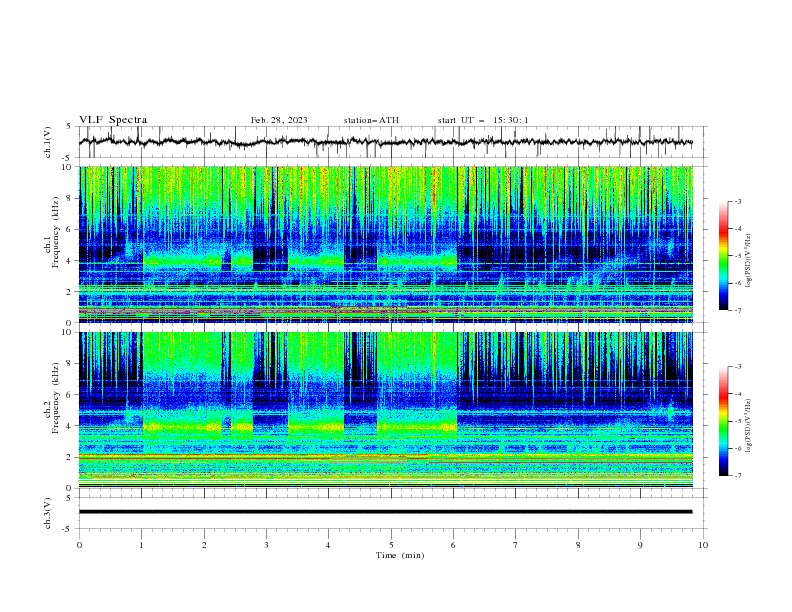The width and height of the screenshot is (792, 612).
Task: Click the upper PSD color scale bar
Action: pyautogui.click(x=723, y=256)
